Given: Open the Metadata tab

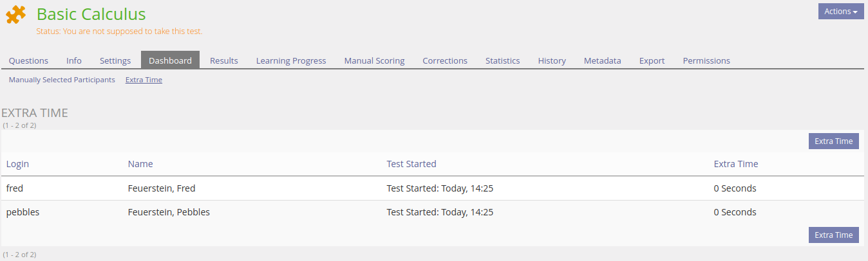Looking at the screenshot, I should [602, 60].
